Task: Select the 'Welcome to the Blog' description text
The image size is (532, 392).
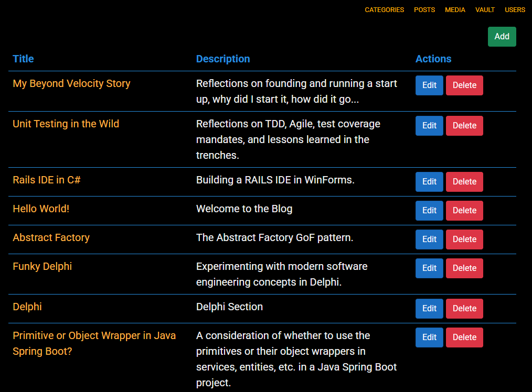Action: [244, 209]
